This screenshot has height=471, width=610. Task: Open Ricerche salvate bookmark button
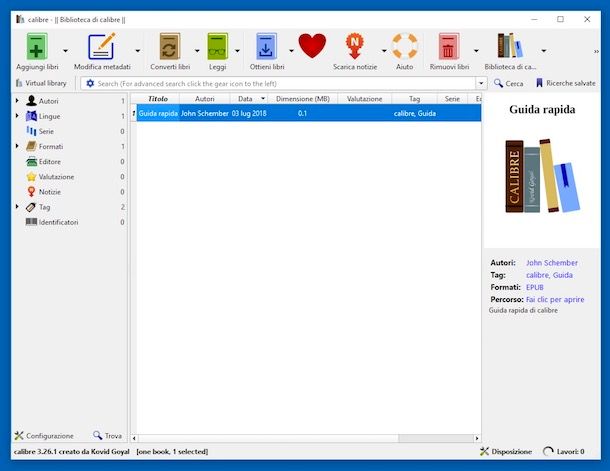tap(565, 83)
